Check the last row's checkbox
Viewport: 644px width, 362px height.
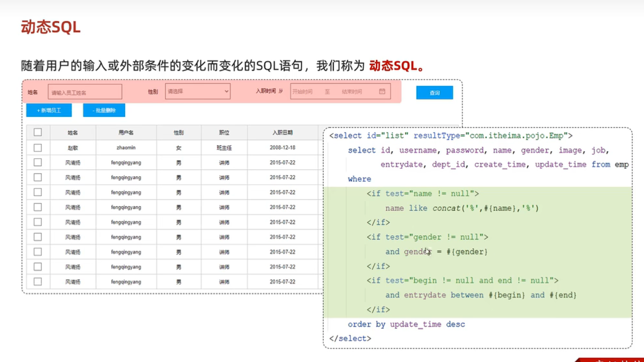coord(38,282)
